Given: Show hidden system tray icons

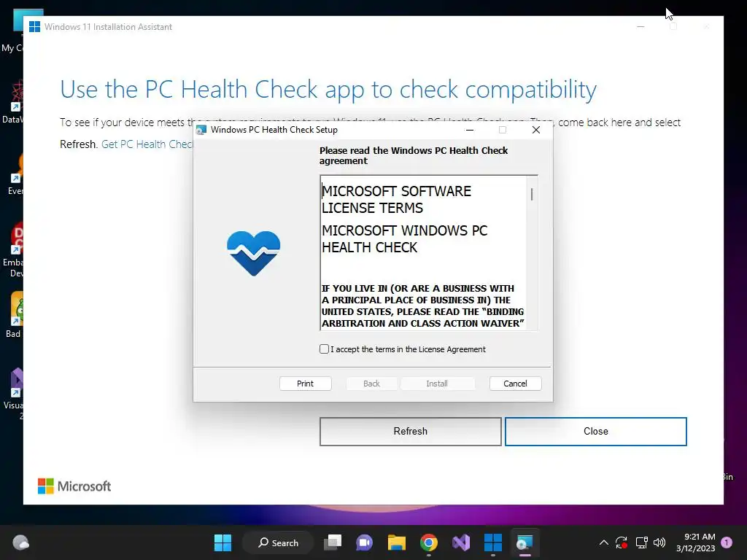Looking at the screenshot, I should pos(603,542).
